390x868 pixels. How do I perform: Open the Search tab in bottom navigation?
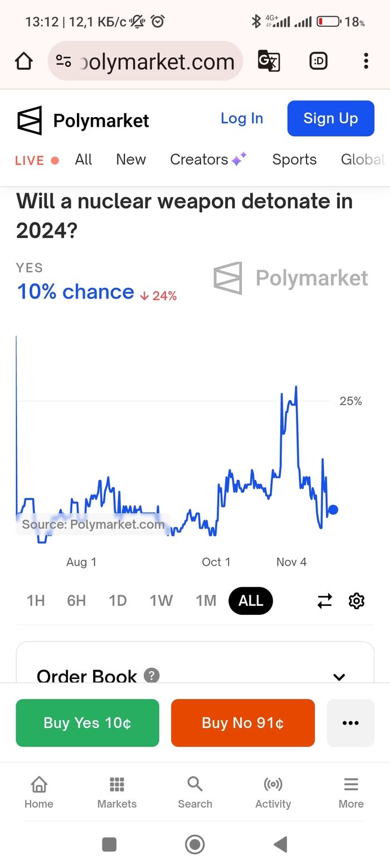(x=195, y=792)
